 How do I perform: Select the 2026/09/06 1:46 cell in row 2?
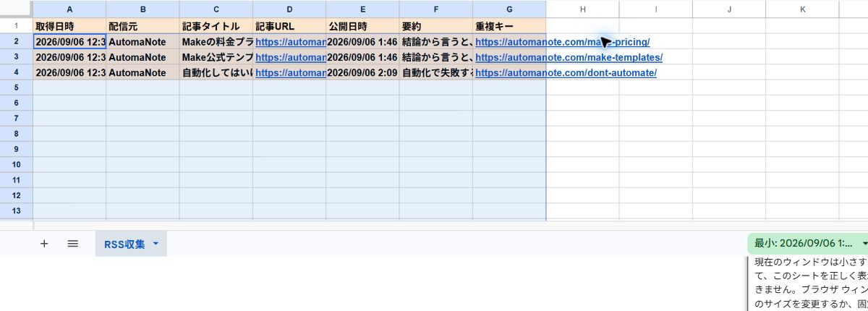[362, 41]
